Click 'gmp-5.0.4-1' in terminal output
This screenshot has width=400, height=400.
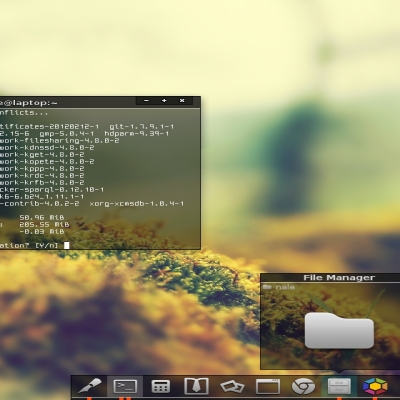[67, 134]
